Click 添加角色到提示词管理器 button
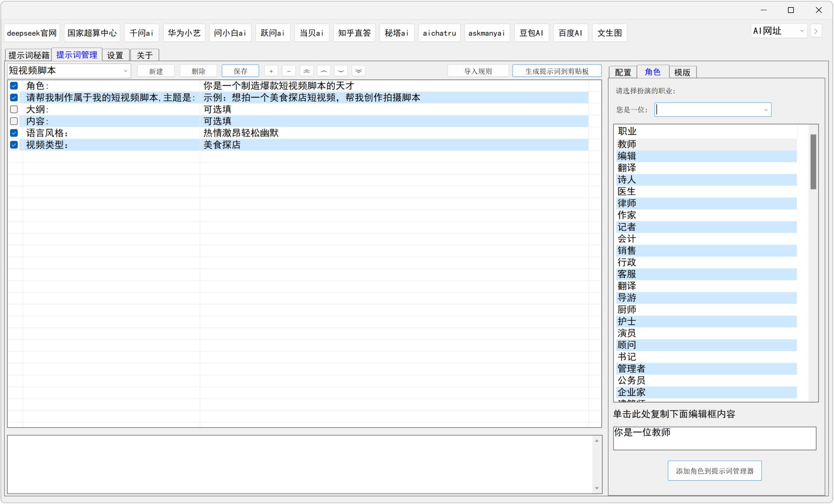Screen dimensions: 834x504 (715, 471)
